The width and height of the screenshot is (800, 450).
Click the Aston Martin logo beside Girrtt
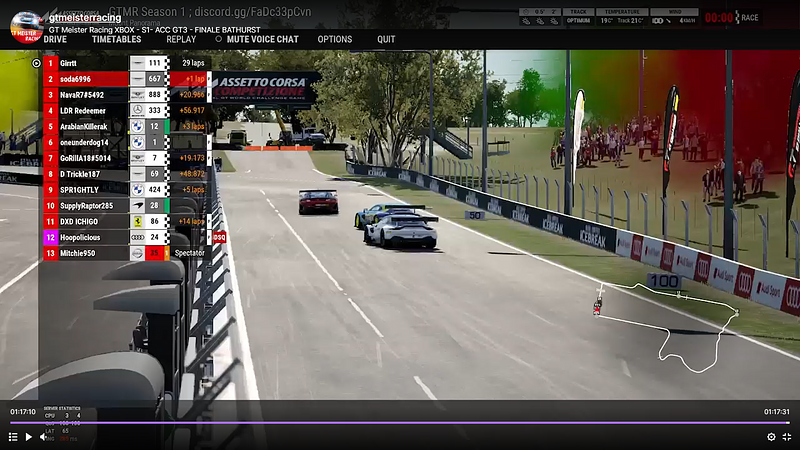click(137, 63)
